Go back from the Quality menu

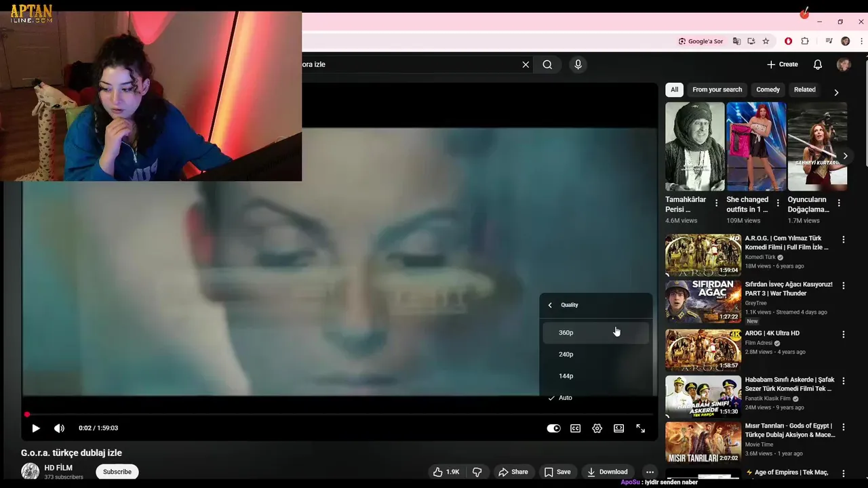pos(550,305)
